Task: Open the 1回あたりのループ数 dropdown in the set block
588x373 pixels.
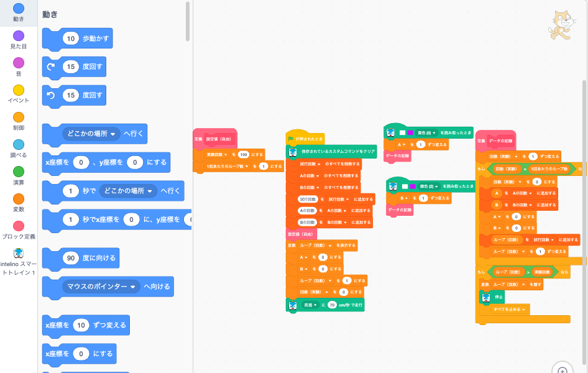Action: [x=227, y=166]
